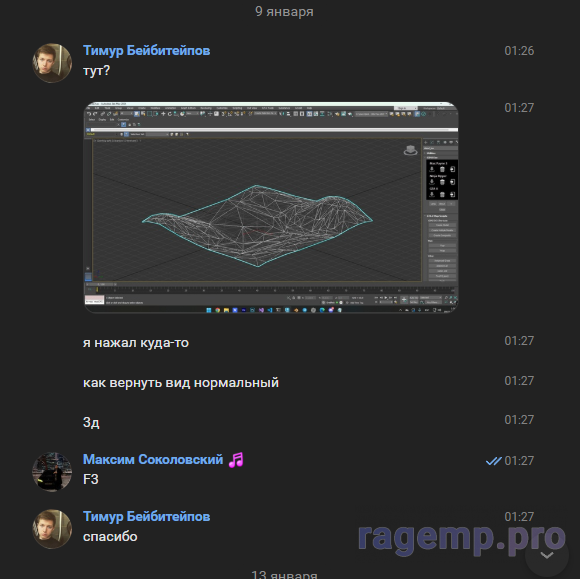Select the message "как вернуть вид нормальный"
Viewport: 580px width, 579px height.
(x=181, y=383)
